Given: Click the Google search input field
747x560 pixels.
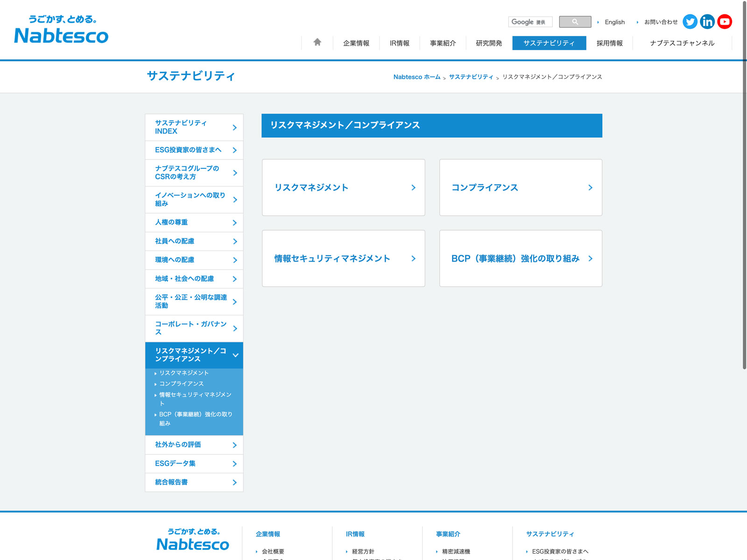Looking at the screenshot, I should [530, 22].
